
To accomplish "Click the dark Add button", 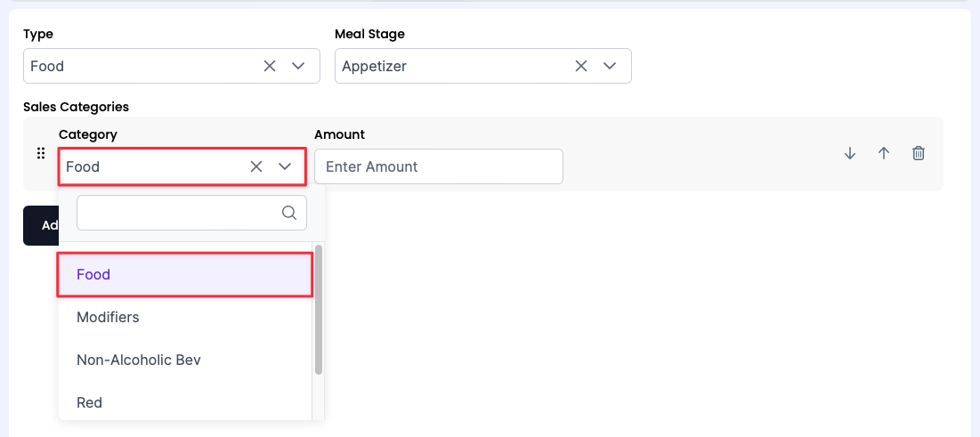I will pyautogui.click(x=41, y=225).
